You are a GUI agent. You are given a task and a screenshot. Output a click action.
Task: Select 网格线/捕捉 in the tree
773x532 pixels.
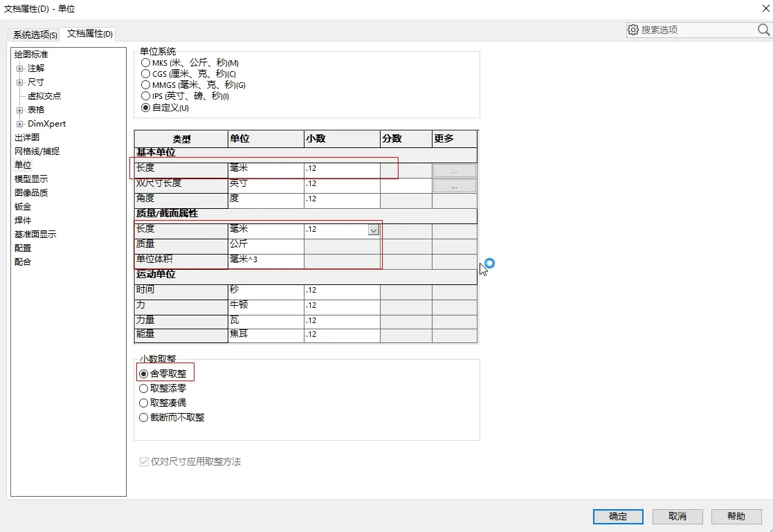click(37, 151)
